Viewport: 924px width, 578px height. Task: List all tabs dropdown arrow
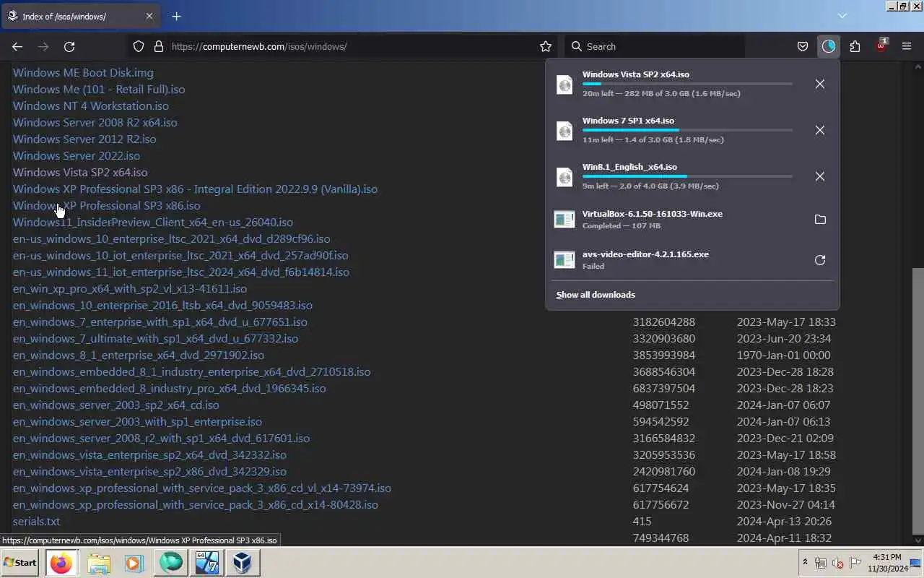pyautogui.click(x=842, y=16)
